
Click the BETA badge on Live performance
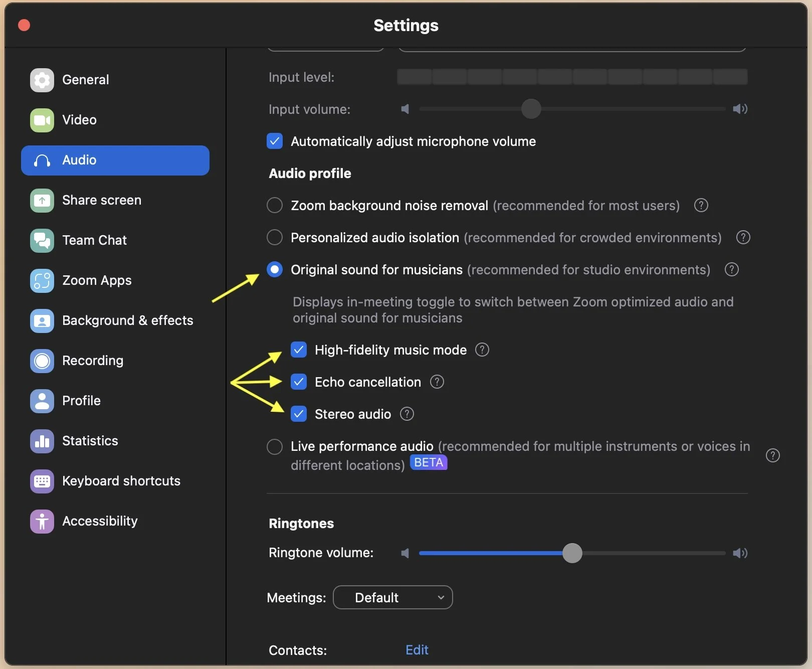click(429, 462)
